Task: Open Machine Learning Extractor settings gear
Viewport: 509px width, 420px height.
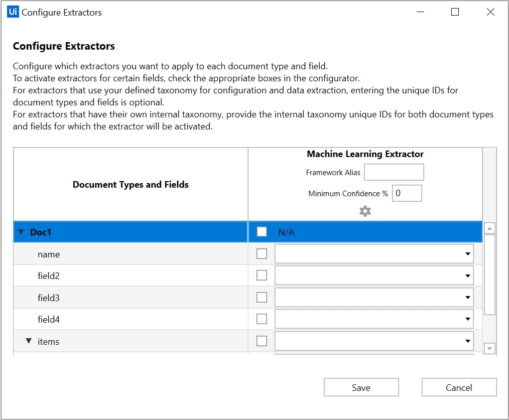Action: coord(365,211)
